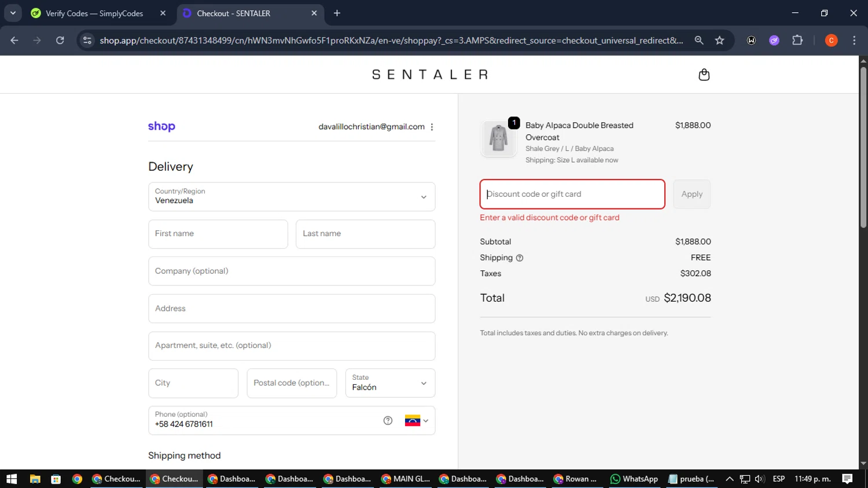
Task: Open the circular W browser extension
Action: (751, 41)
